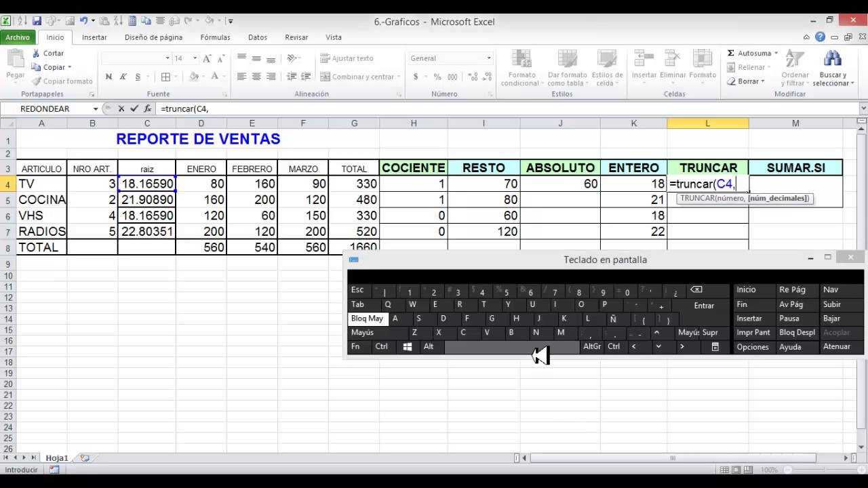Align text right in Alineación group
Screen dimensions: 868x488
[271, 77]
